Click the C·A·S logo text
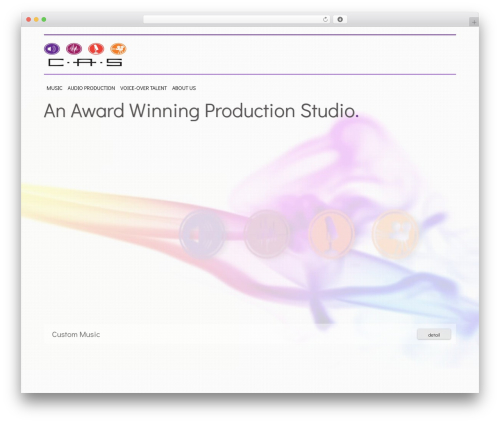The image size is (500, 423). pyautogui.click(x=85, y=62)
